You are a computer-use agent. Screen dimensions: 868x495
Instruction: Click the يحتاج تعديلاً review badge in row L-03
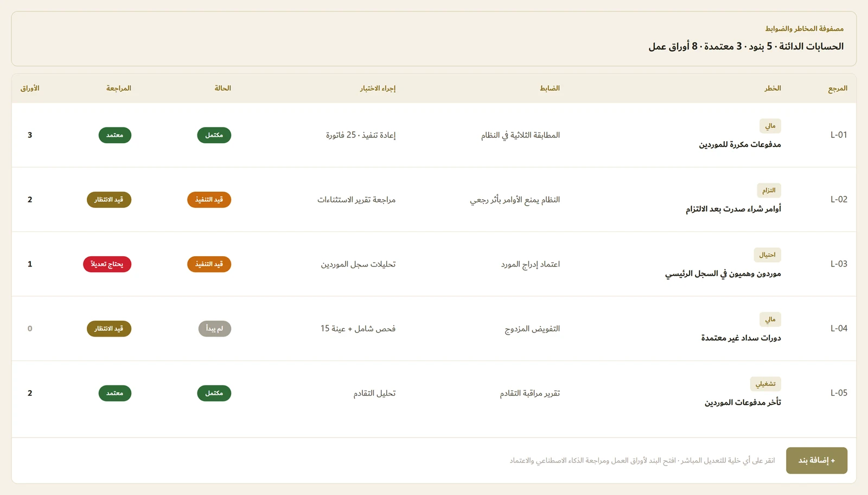[x=107, y=264]
